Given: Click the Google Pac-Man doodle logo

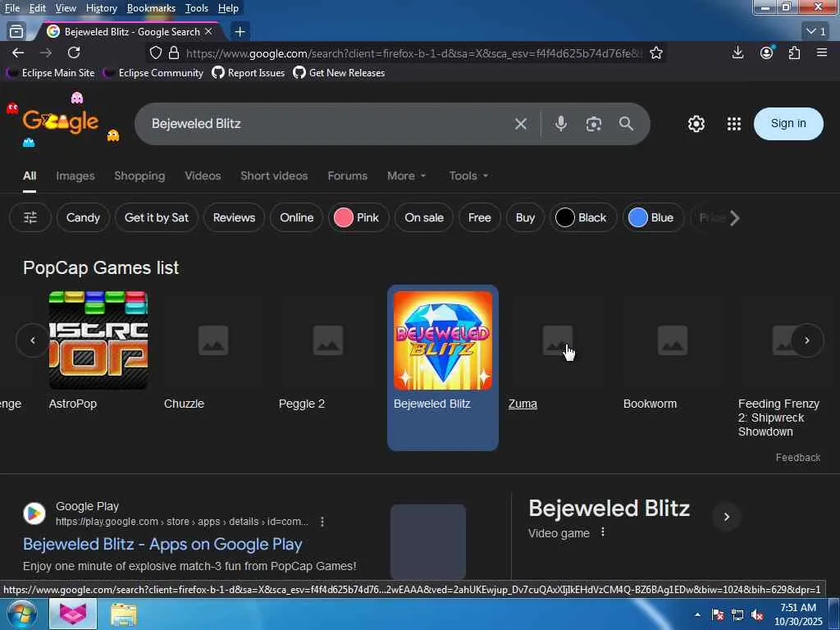Looking at the screenshot, I should coord(61,122).
